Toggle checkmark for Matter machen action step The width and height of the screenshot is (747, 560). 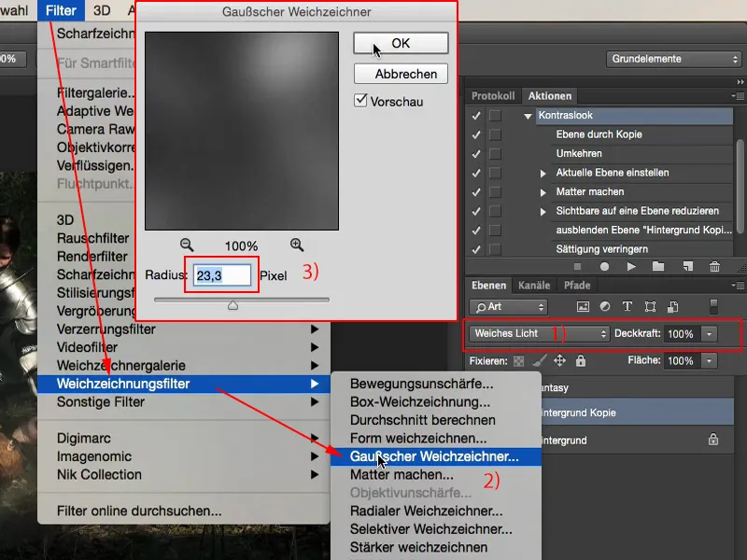(476, 192)
